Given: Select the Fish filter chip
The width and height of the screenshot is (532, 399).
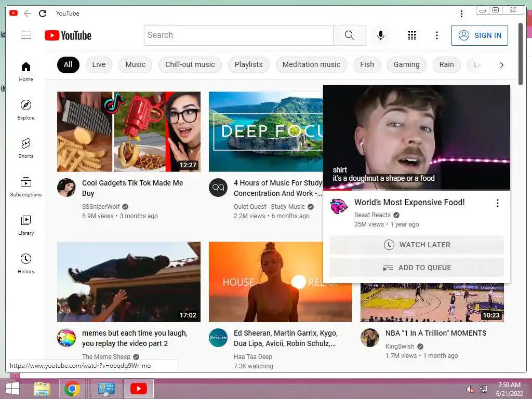Looking at the screenshot, I should coord(367,65).
